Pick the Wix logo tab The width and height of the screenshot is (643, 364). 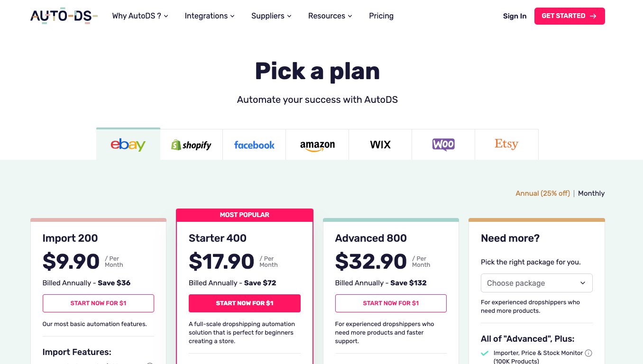(x=380, y=145)
